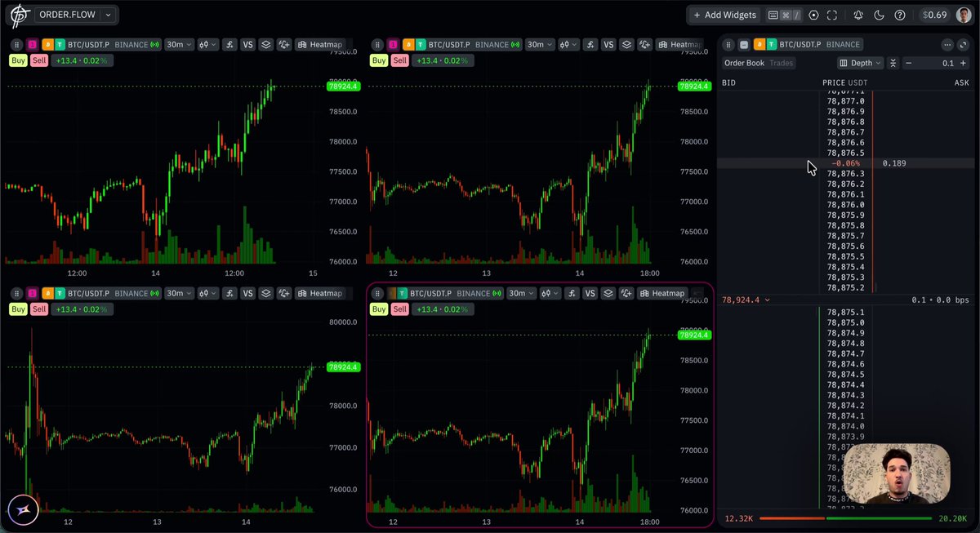Toggle dark mode with the moon icon
The height and width of the screenshot is (533, 980).
coord(879,15)
